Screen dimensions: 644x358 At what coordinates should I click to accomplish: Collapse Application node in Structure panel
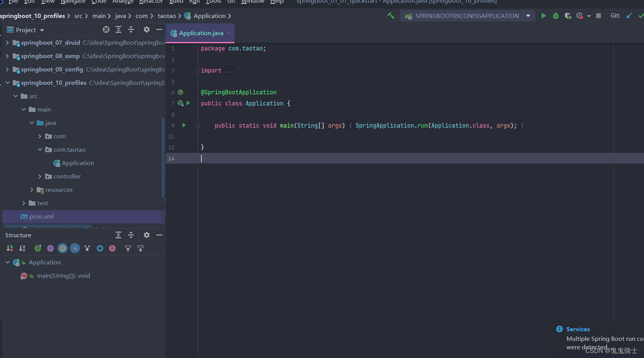[x=8, y=262]
